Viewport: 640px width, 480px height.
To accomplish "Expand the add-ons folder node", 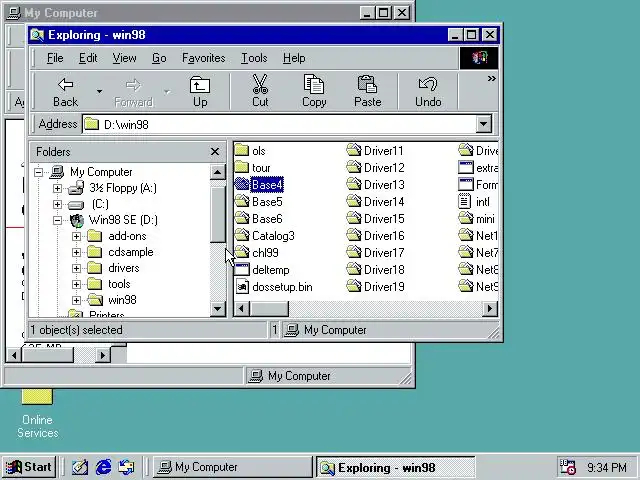I will pos(76,236).
